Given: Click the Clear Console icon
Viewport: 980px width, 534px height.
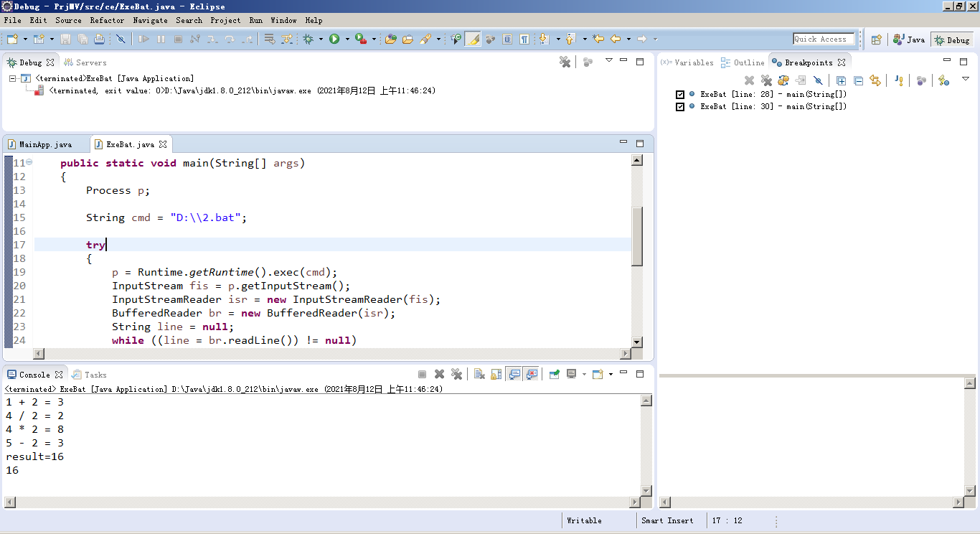Looking at the screenshot, I should pos(479,373).
